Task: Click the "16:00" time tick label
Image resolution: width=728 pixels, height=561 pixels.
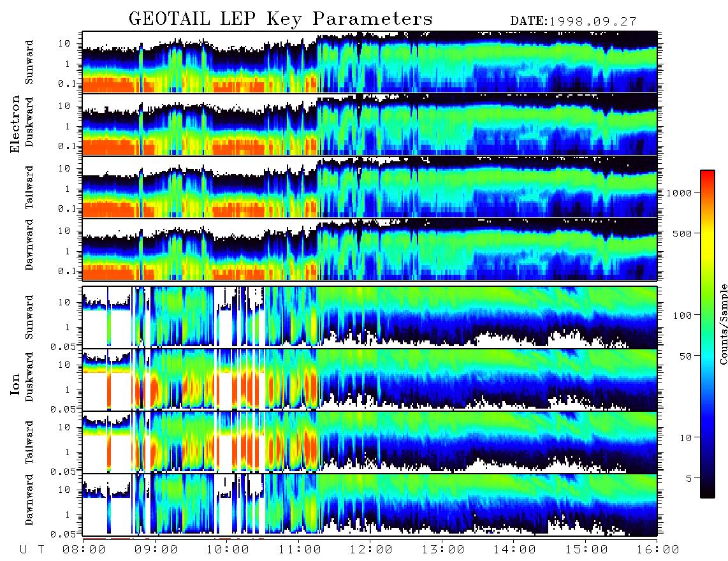Action: (657, 550)
